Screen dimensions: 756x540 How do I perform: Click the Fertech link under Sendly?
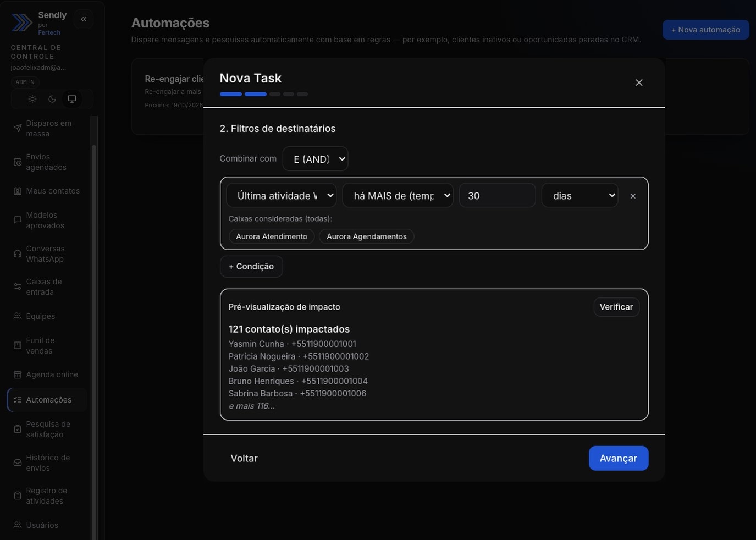[x=49, y=32]
